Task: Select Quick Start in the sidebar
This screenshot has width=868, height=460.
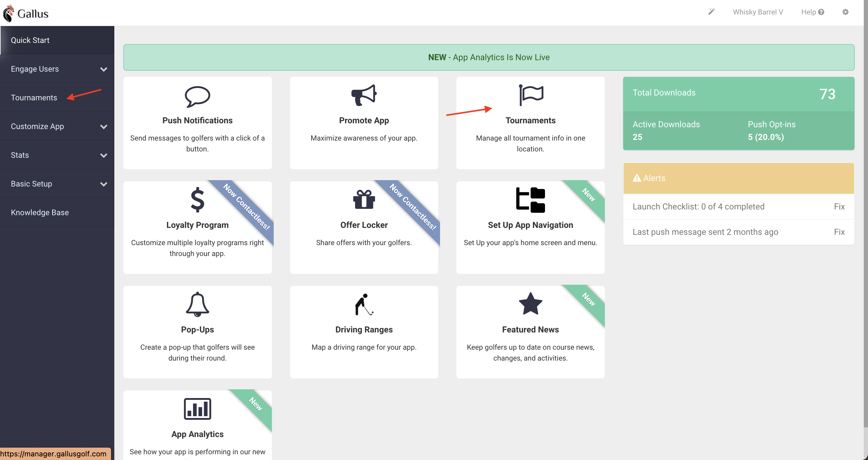Action: pos(57,40)
